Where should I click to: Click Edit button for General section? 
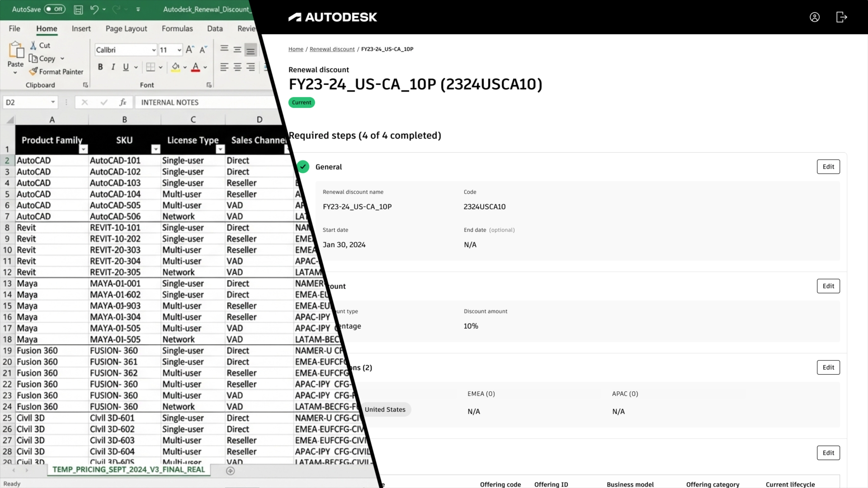(828, 166)
